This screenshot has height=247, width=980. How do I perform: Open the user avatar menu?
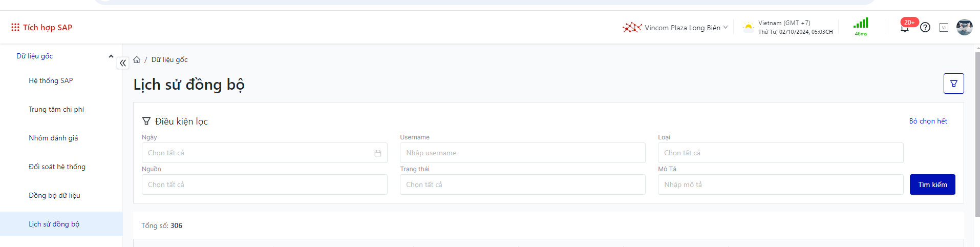click(964, 27)
